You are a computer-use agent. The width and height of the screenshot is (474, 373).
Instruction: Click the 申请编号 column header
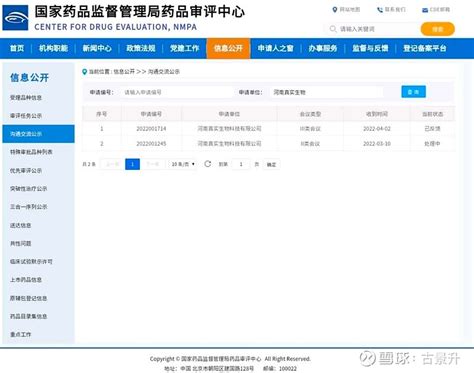pos(151,114)
